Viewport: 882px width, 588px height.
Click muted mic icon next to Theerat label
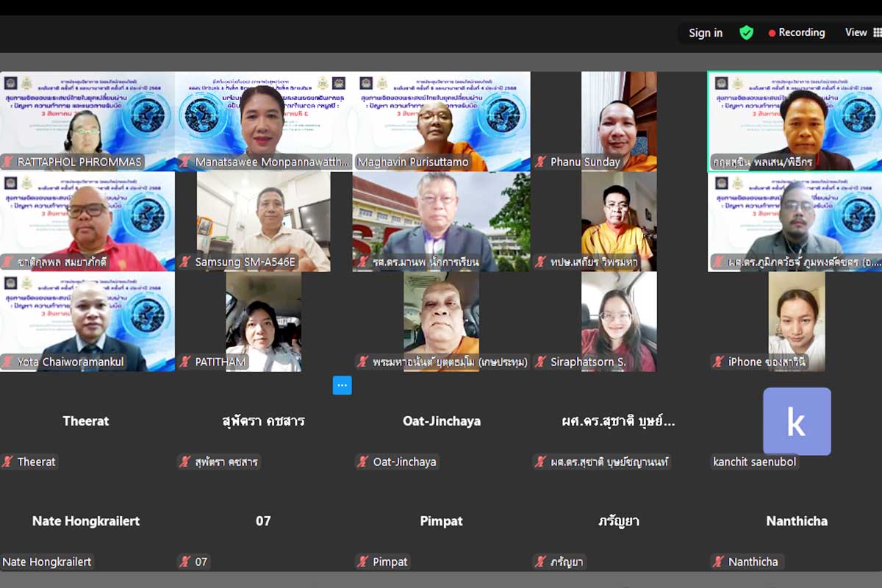[x=8, y=462]
